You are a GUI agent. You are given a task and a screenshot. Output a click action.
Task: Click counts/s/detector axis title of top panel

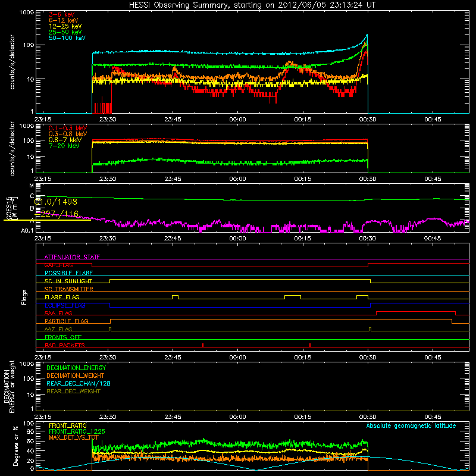click(x=12, y=62)
